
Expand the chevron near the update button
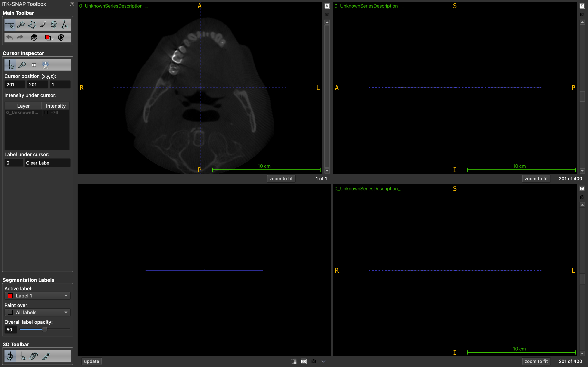323,361
